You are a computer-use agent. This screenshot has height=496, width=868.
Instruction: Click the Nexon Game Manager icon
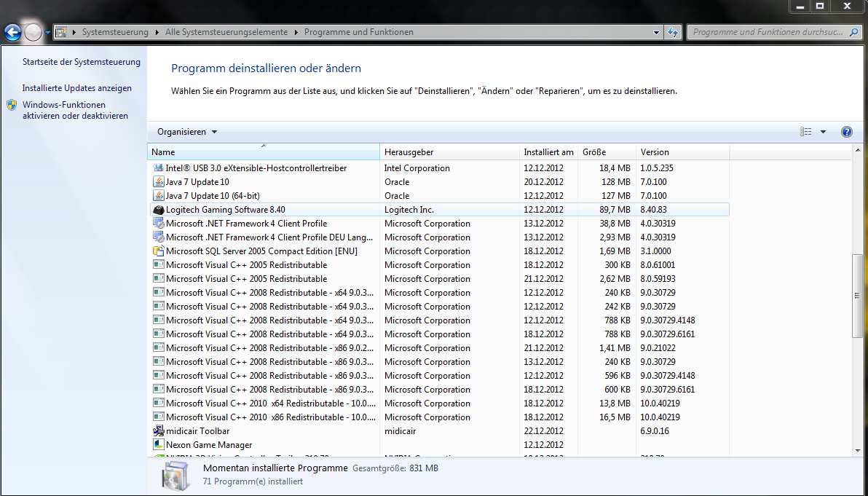[158, 444]
